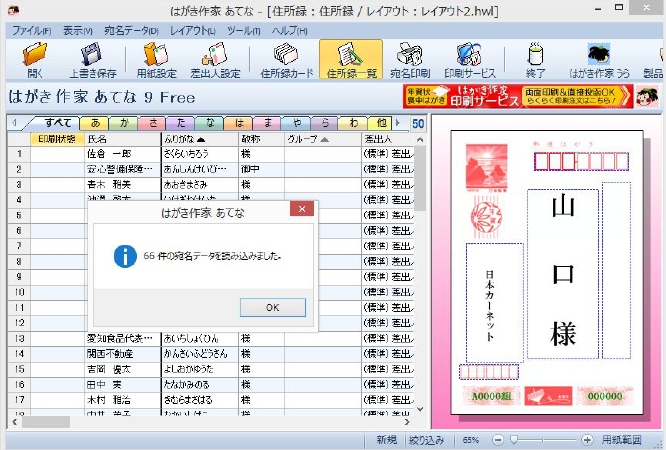Select row 佐倉 一郎
This screenshot has height=450, width=666.
210,154
